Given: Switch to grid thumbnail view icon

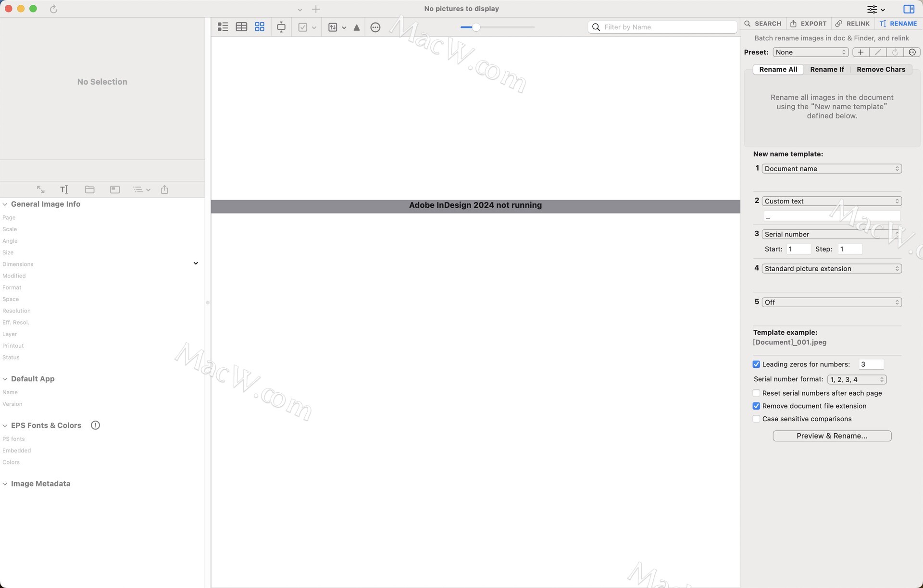Looking at the screenshot, I should [x=260, y=27].
